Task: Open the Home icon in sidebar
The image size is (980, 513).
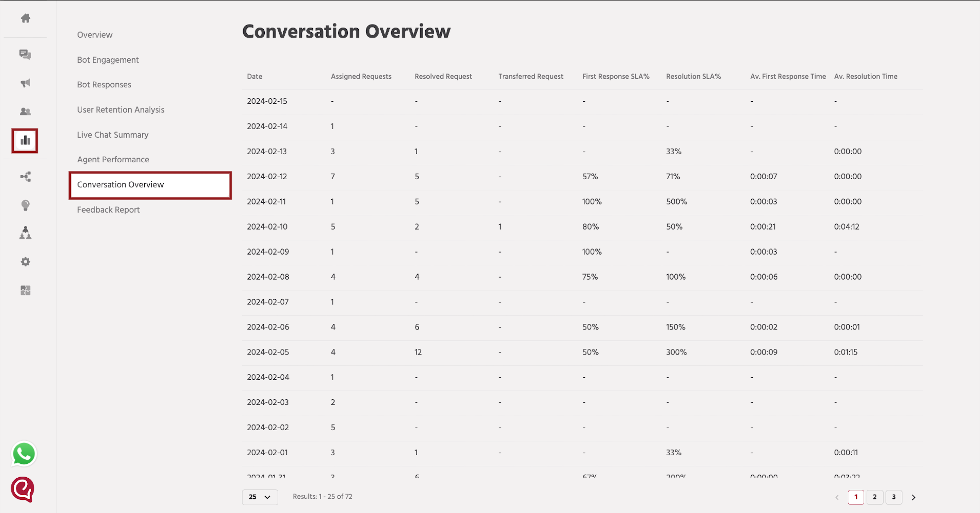Action: (x=26, y=18)
